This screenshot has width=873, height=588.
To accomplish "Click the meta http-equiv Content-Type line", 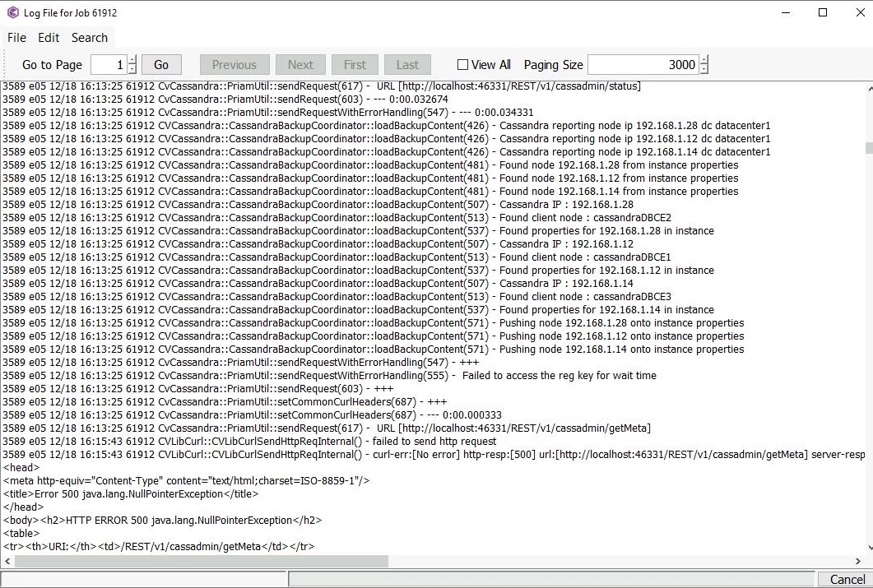I will click(x=186, y=480).
